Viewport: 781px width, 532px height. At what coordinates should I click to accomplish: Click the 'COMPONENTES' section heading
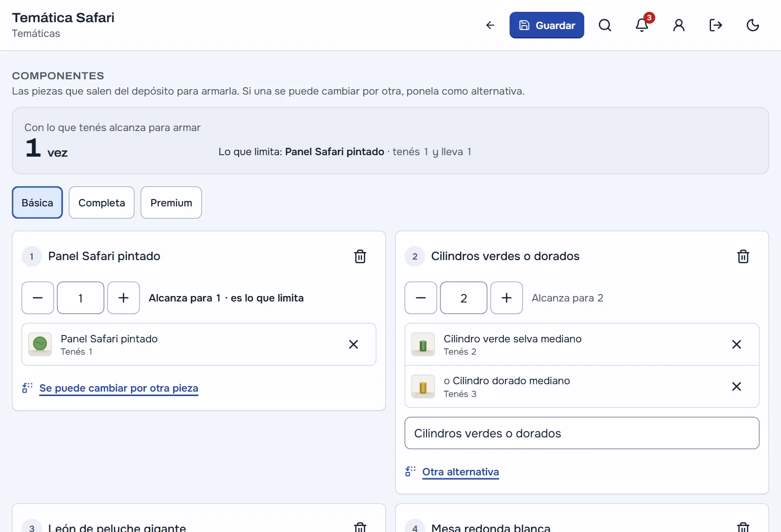coord(58,76)
